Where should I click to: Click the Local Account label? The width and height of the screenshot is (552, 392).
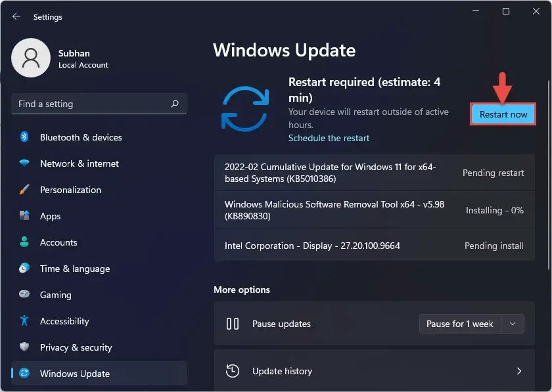point(83,65)
